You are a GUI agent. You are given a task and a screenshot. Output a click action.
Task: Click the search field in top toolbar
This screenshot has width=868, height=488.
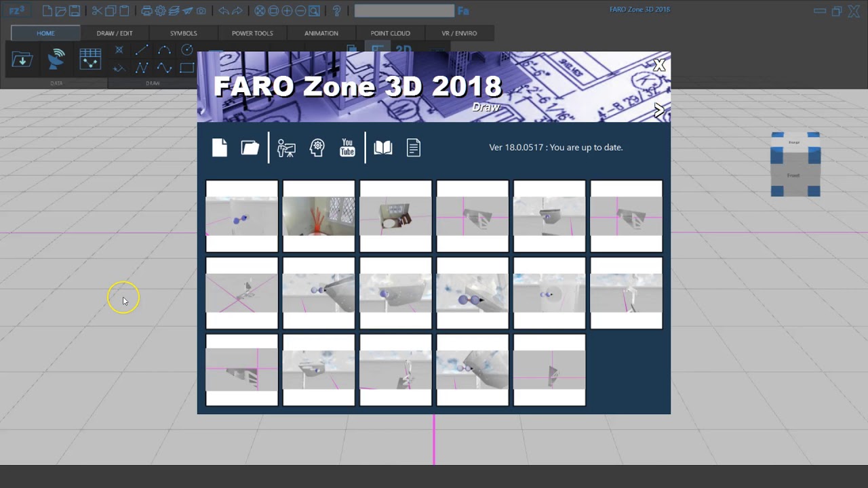click(x=404, y=11)
